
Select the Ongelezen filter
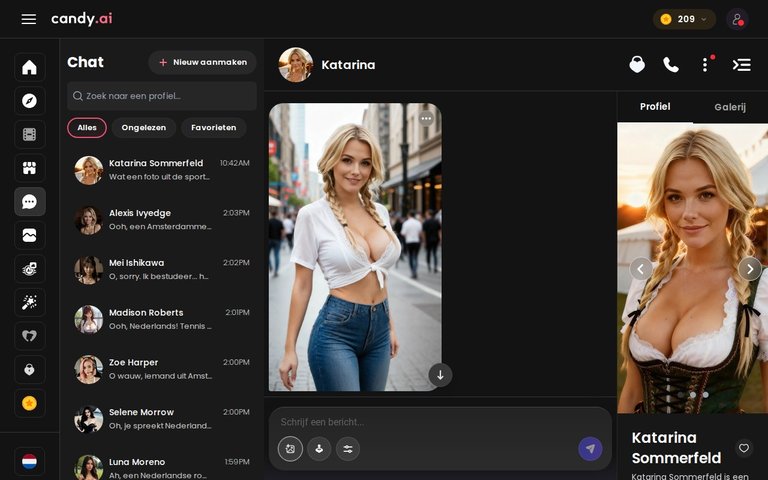coord(144,128)
